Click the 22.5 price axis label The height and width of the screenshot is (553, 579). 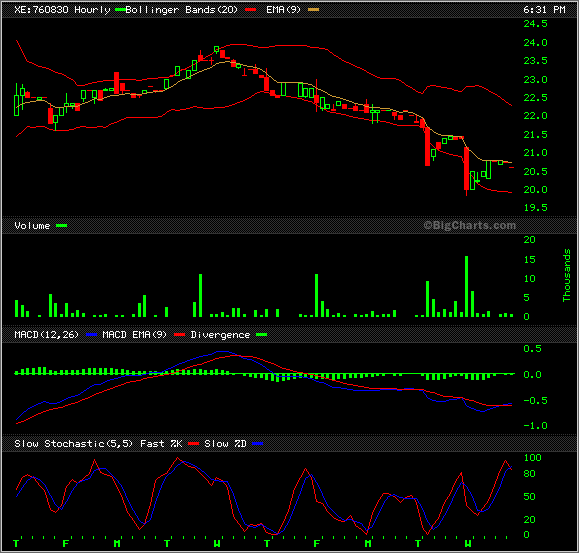(535, 98)
